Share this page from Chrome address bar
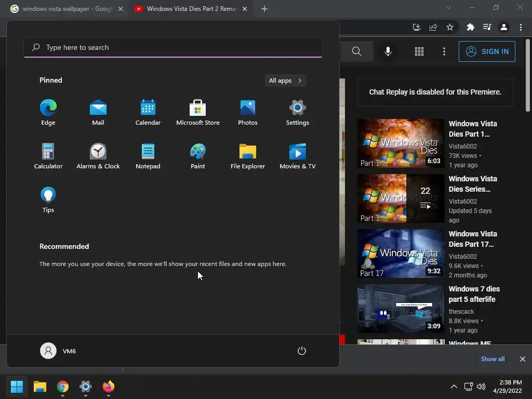Screen dimensions: 532x399 pos(433,27)
